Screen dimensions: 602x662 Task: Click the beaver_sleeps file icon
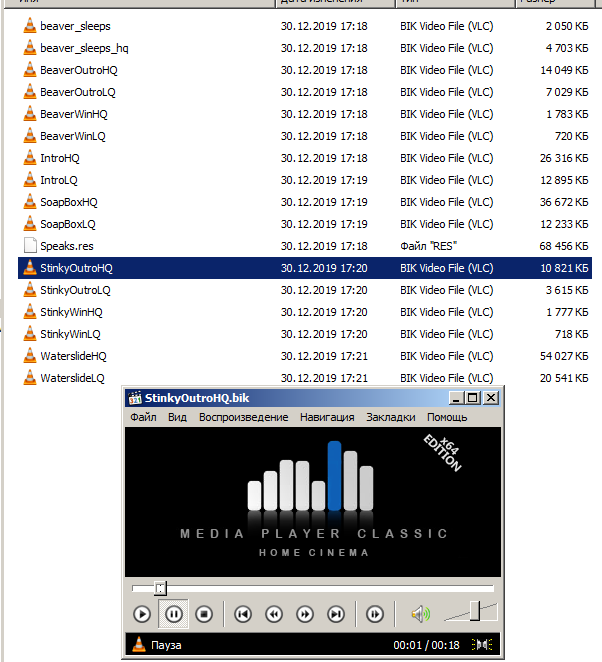pyautogui.click(x=30, y=25)
